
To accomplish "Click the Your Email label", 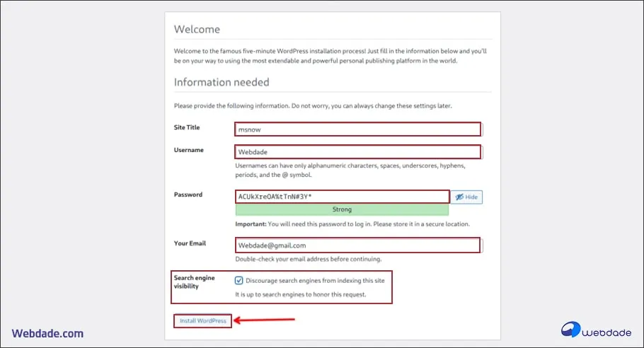I will click(190, 243).
